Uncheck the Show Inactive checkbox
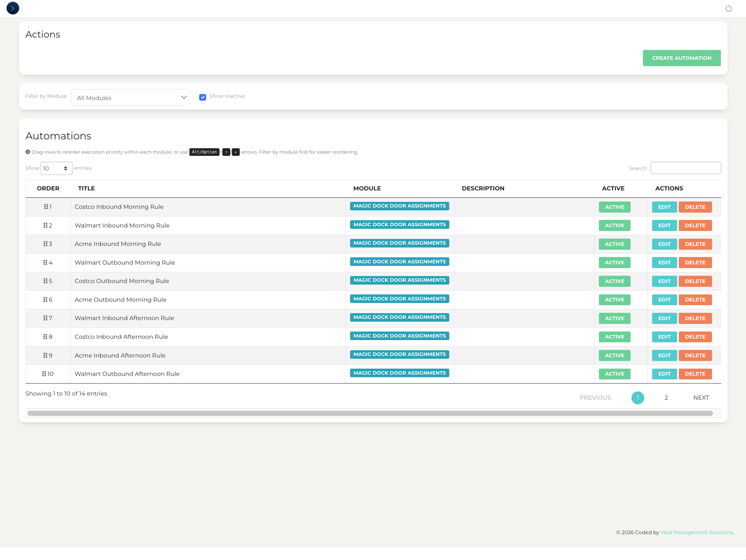The width and height of the screenshot is (746, 560). tap(203, 97)
